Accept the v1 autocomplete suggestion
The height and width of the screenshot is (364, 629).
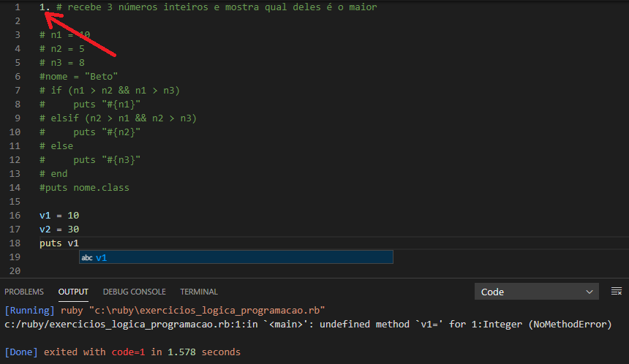(101, 257)
